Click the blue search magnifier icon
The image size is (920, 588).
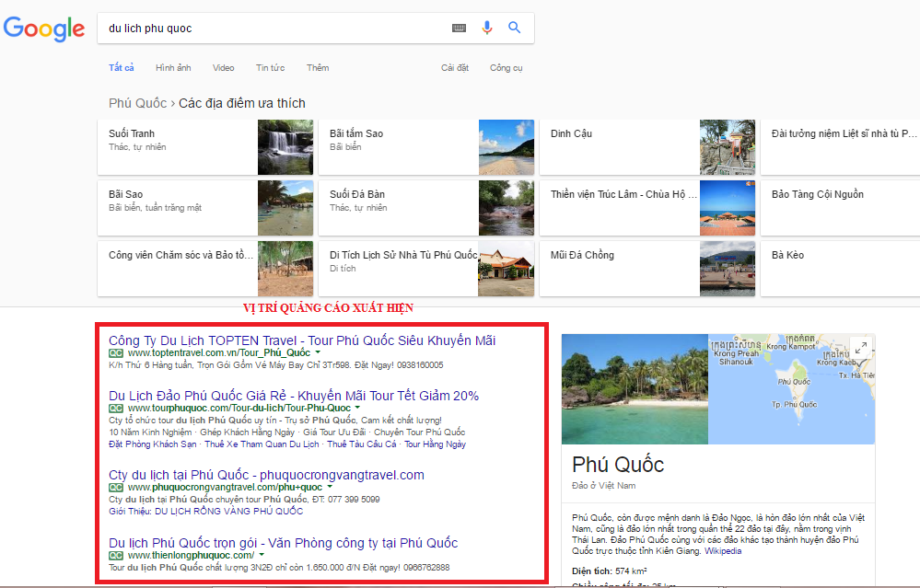point(514,27)
